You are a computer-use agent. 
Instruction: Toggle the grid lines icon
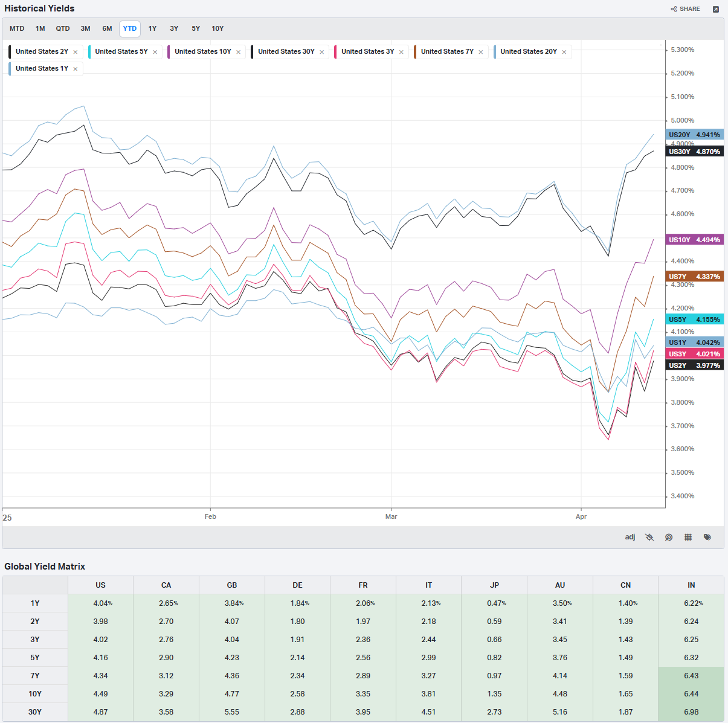coord(688,537)
